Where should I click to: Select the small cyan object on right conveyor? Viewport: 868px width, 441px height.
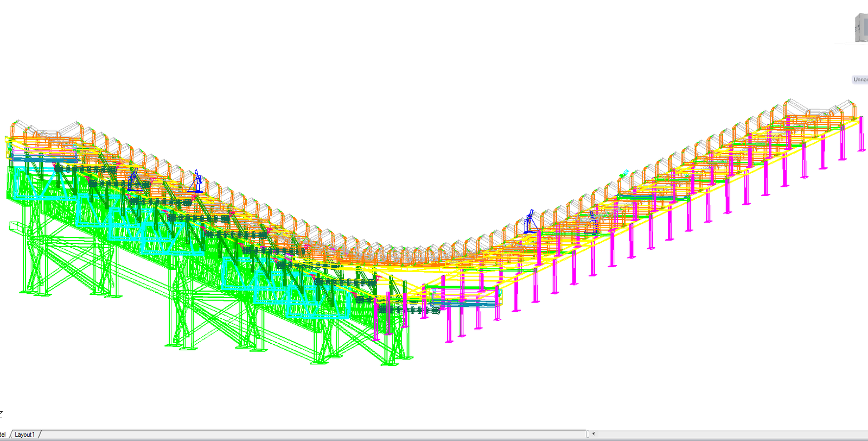coord(624,173)
